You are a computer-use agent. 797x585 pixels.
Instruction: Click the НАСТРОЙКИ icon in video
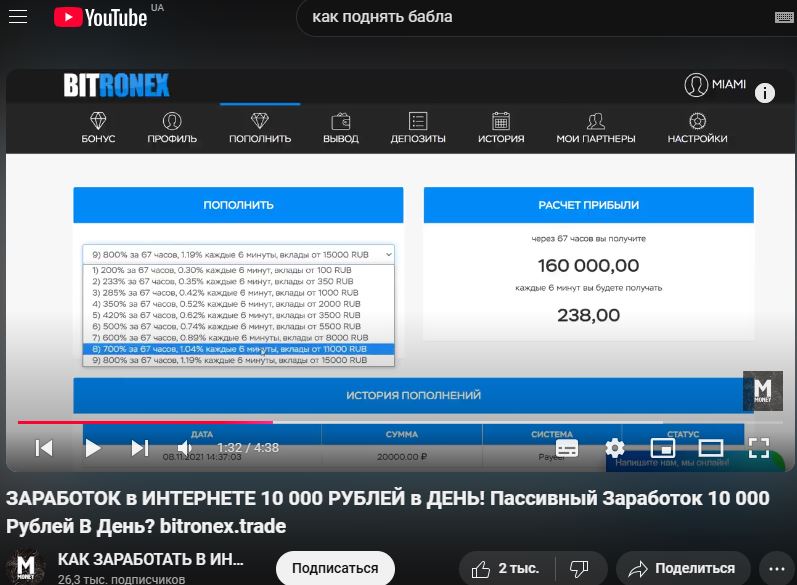click(697, 121)
